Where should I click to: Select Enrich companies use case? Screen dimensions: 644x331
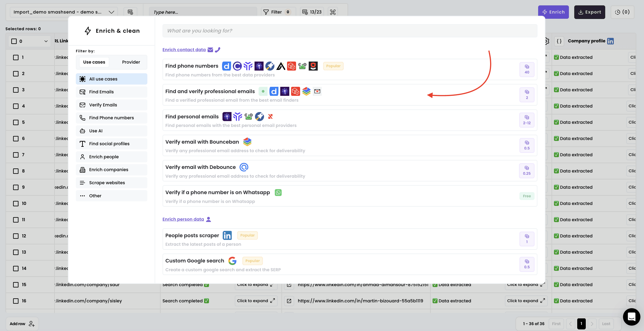(x=109, y=170)
